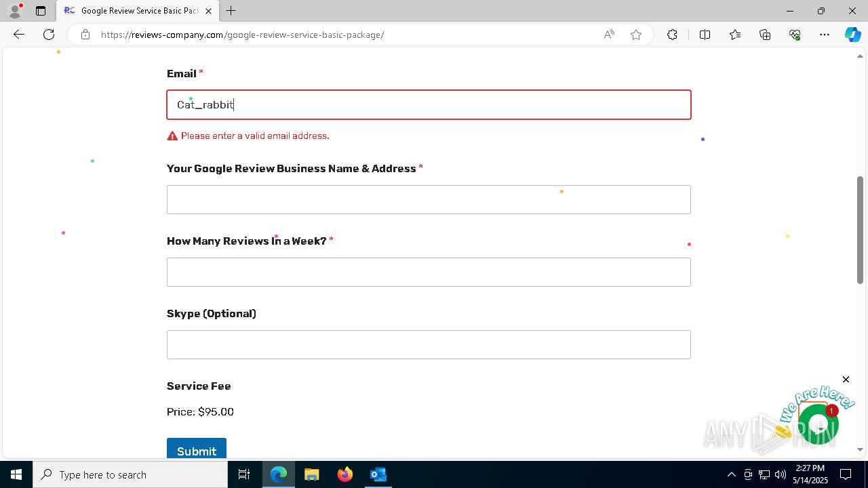
Task: Launch Firefox from the taskbar
Action: (x=345, y=474)
